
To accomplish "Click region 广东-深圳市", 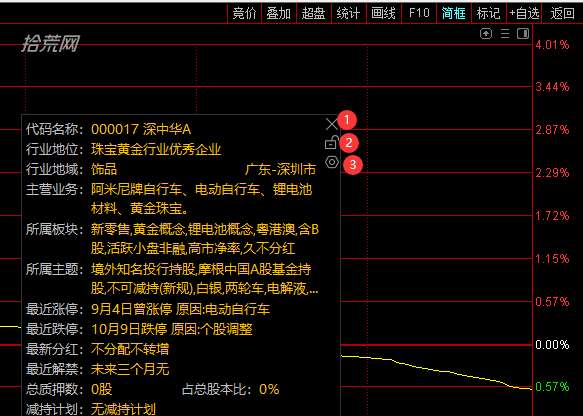I will 280,170.
